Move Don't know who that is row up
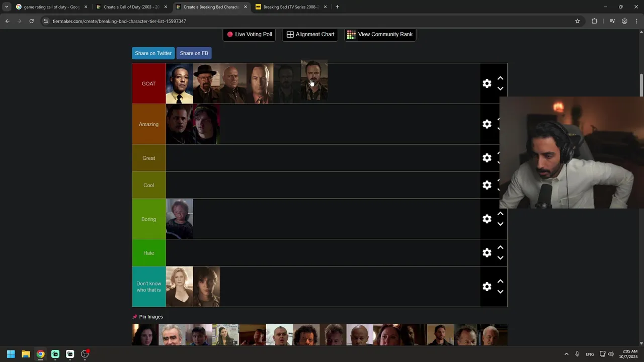The image size is (644, 362). (500, 282)
